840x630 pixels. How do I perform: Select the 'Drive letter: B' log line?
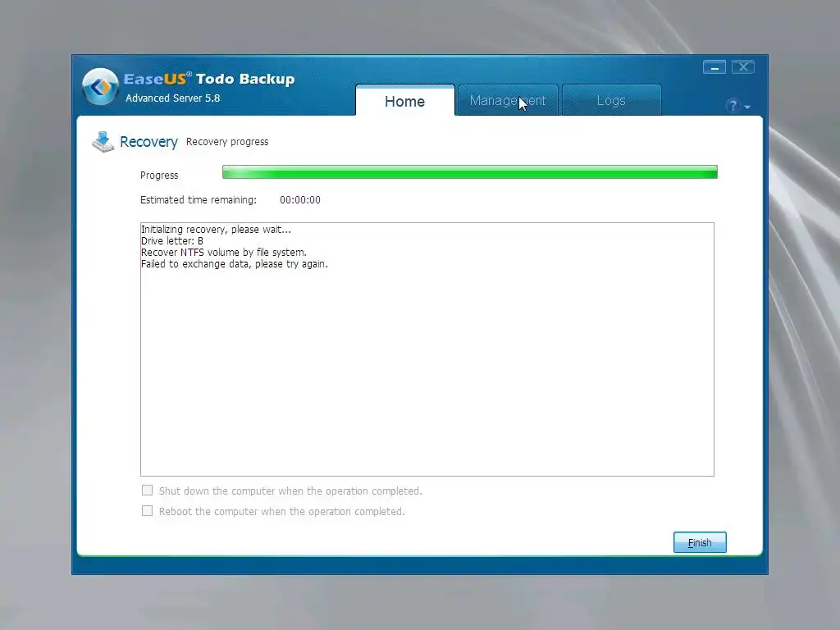[172, 241]
